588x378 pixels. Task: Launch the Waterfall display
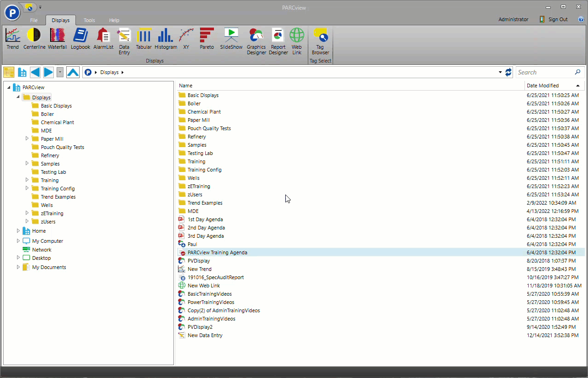(x=58, y=39)
